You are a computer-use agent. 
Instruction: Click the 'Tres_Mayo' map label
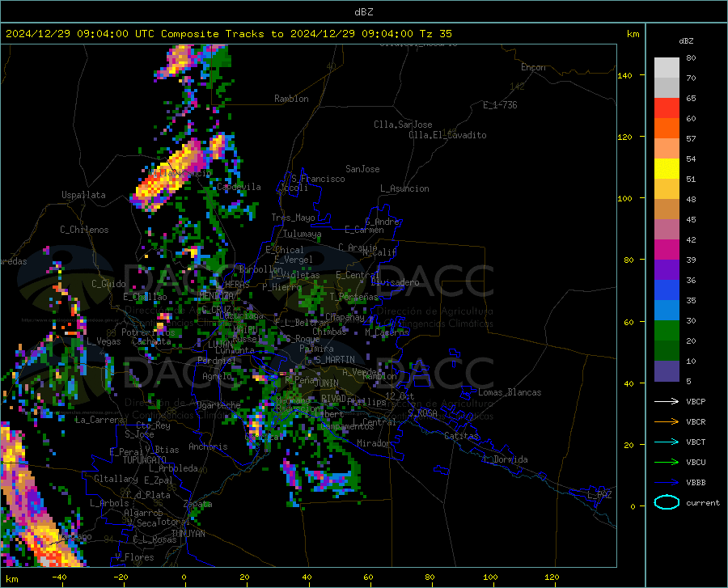click(x=293, y=218)
